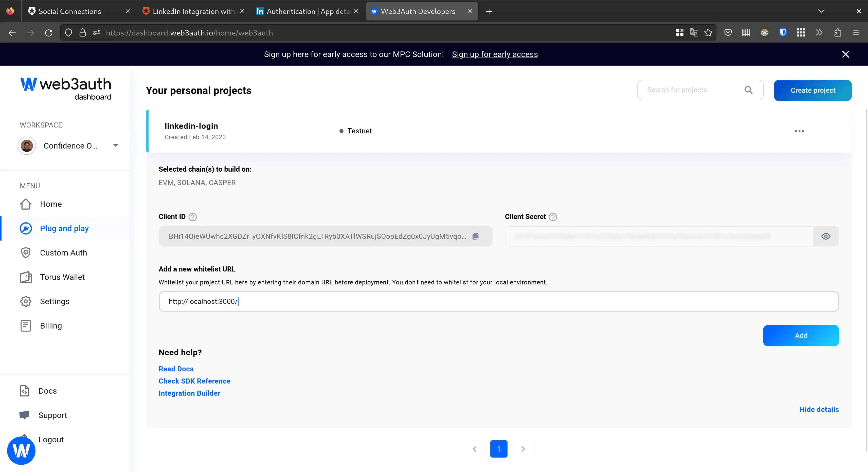
Task: Open the Plug and play section
Action: point(64,228)
